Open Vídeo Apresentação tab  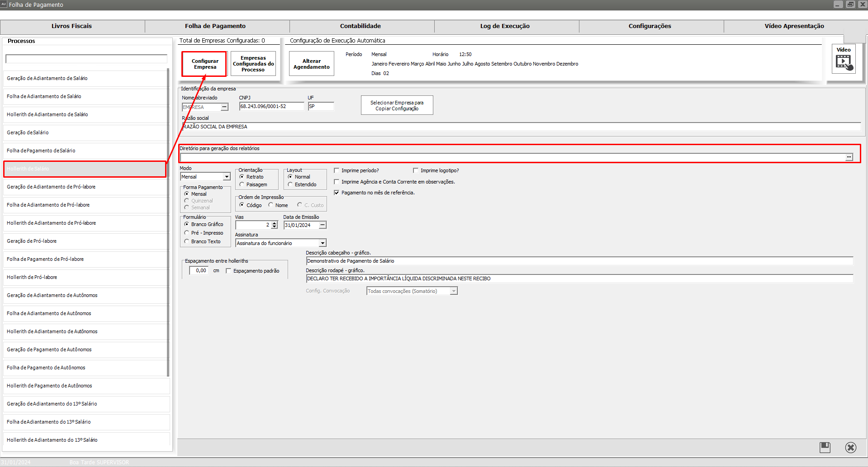[x=794, y=26]
